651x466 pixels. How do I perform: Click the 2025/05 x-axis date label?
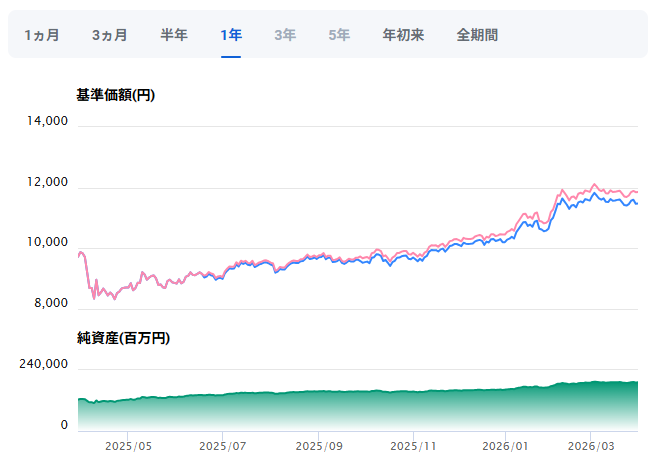pyautogui.click(x=127, y=446)
